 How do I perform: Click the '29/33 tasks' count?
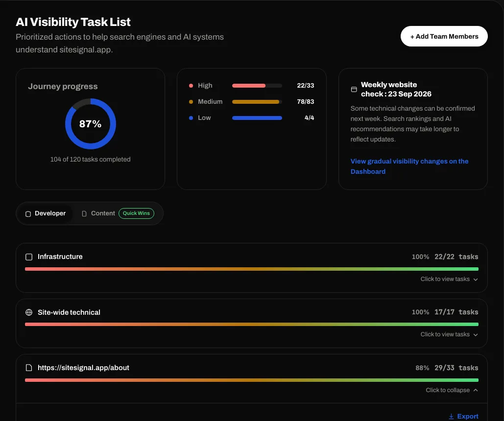point(456,368)
